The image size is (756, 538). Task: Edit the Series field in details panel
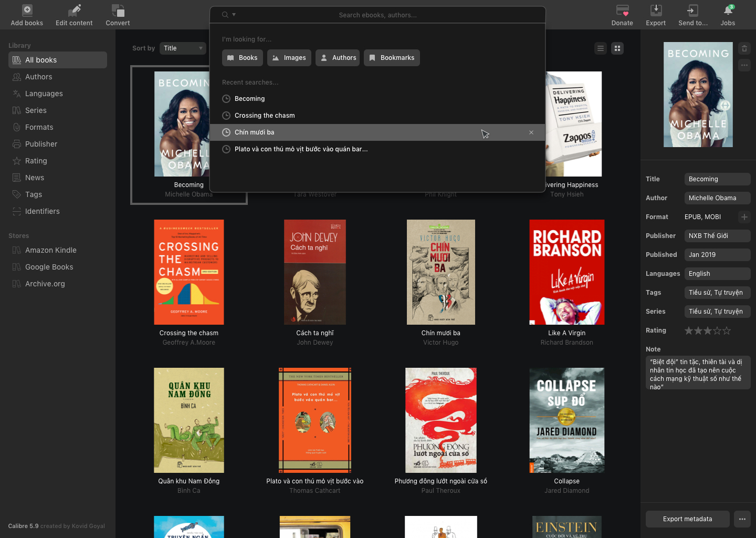click(718, 312)
